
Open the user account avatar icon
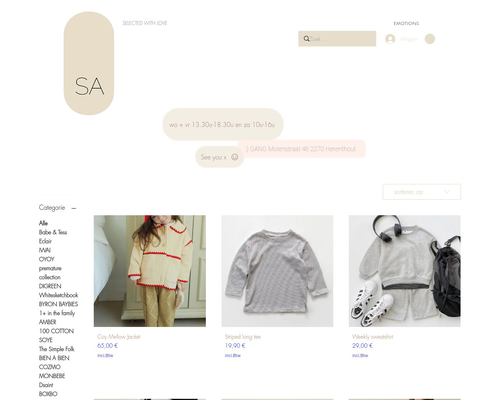[390, 39]
